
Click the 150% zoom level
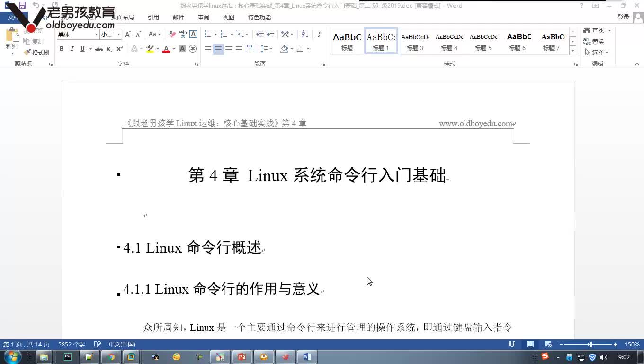pyautogui.click(x=632, y=345)
